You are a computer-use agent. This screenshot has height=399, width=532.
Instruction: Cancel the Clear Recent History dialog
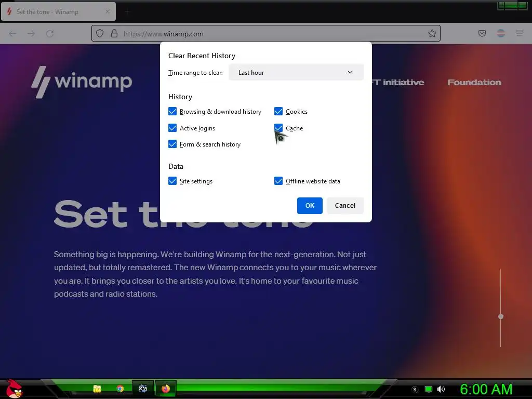(345, 206)
